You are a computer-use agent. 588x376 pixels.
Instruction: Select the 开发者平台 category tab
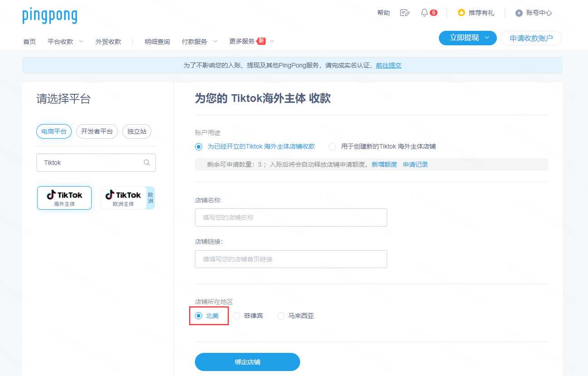point(97,131)
